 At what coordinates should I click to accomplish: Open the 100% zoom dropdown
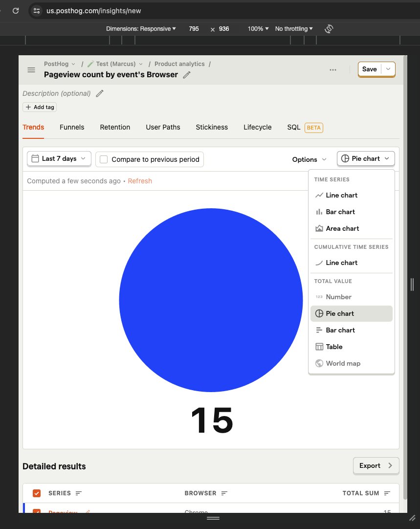pyautogui.click(x=258, y=29)
